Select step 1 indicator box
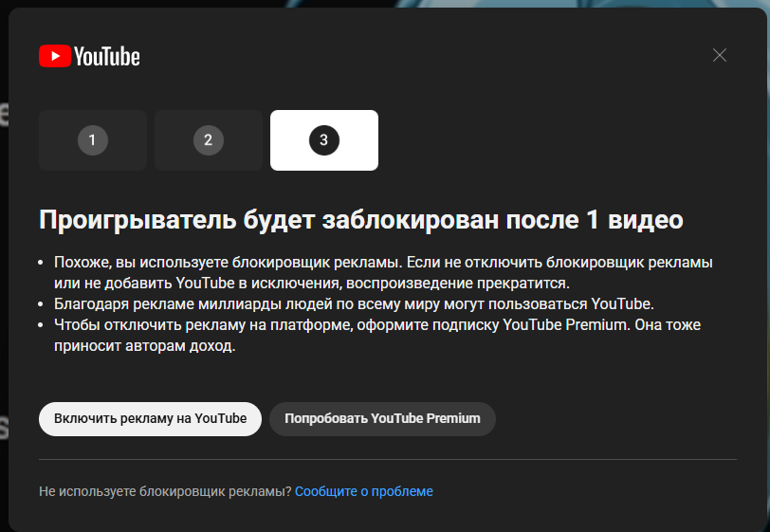Viewport: 770px width, 532px height. tap(93, 140)
